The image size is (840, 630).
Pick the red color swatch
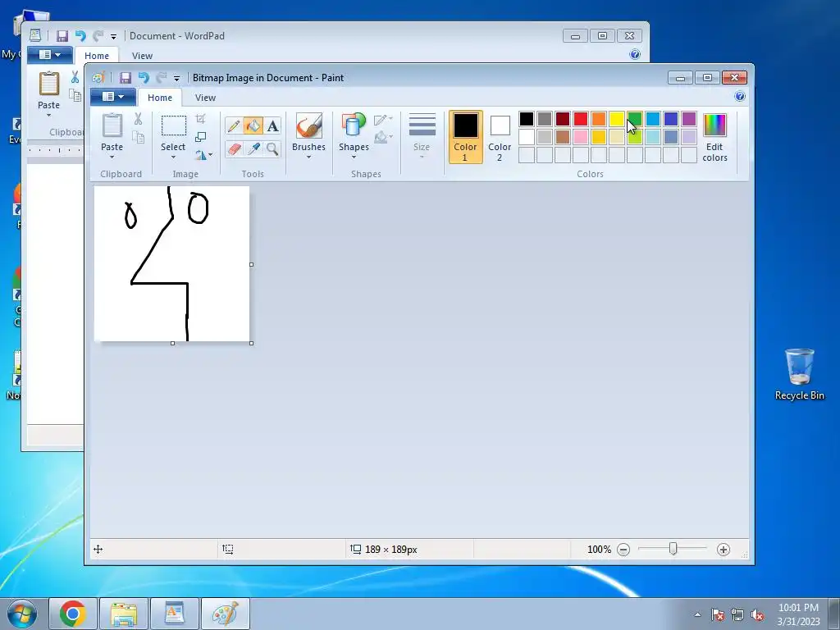click(581, 118)
